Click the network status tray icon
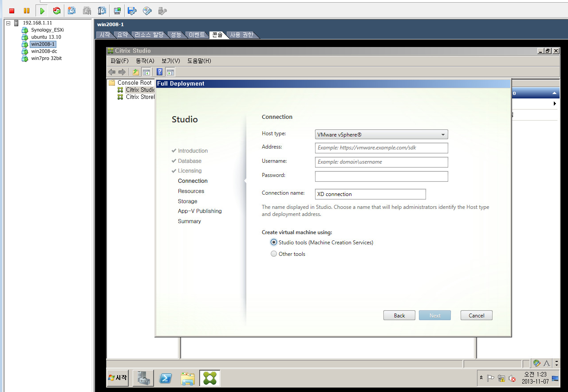Viewport: 568px width, 392px height. 501,378
